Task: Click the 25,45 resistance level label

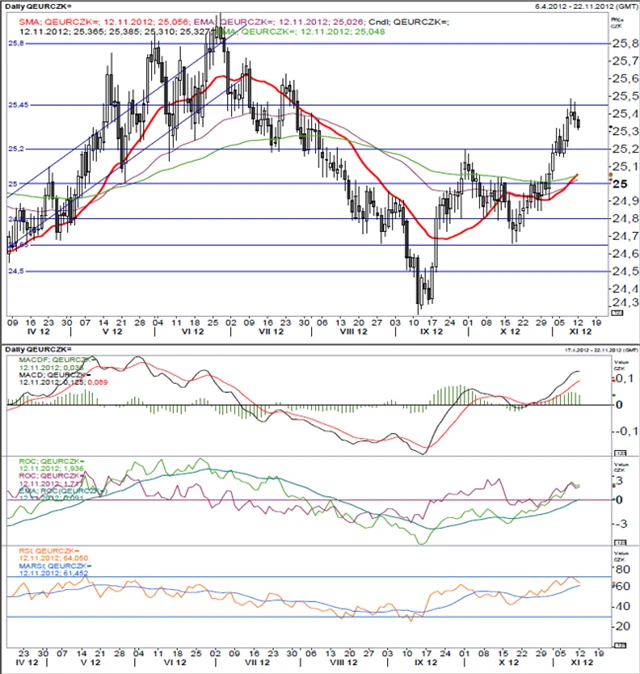Action: point(18,103)
